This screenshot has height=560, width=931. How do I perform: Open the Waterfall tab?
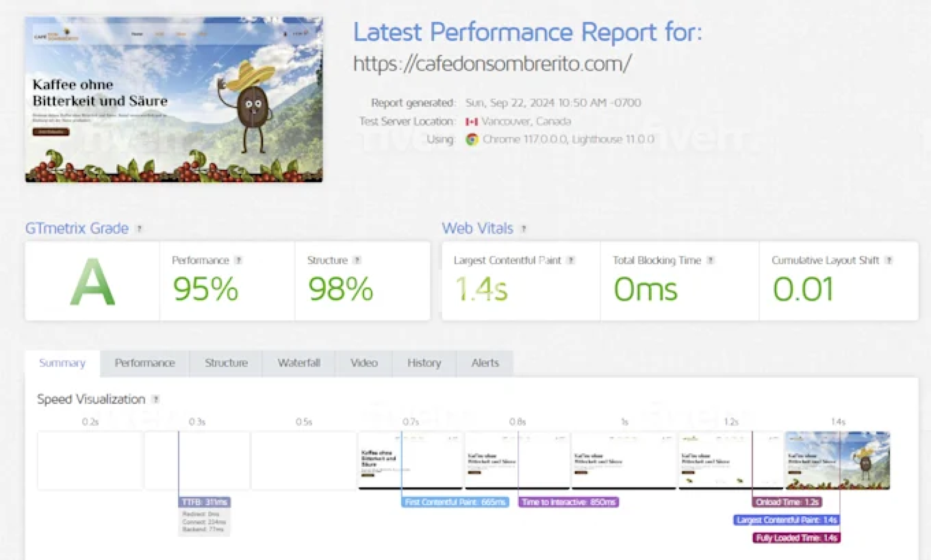299,363
